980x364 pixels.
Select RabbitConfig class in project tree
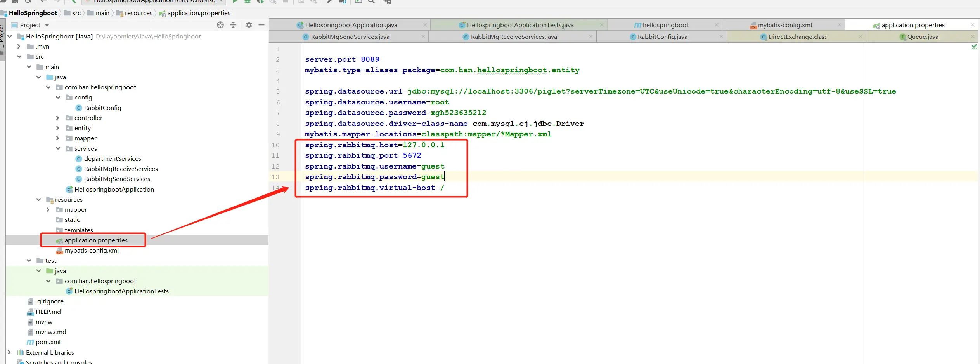(x=102, y=108)
